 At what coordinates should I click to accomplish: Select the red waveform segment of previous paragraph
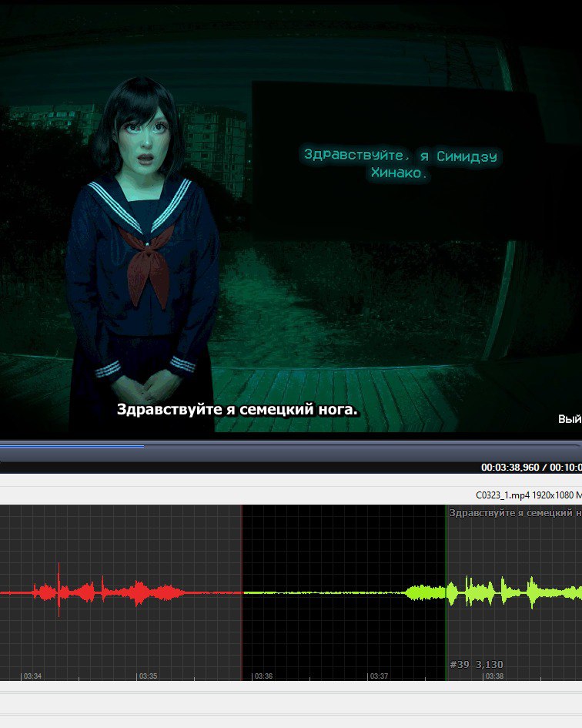[x=121, y=592]
